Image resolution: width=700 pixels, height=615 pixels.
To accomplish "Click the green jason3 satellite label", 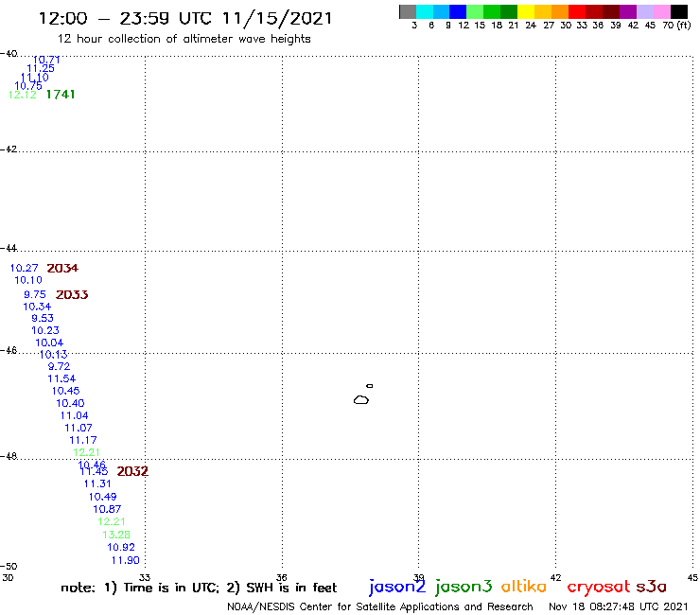I will pos(464,587).
